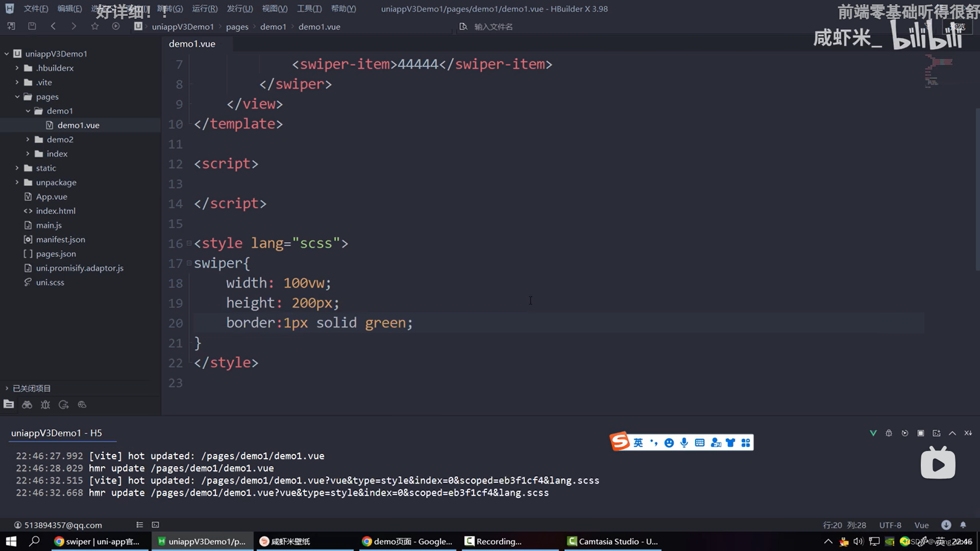Click the logged-in account 513894357@qq.com
980x551 pixels.
tap(58, 525)
